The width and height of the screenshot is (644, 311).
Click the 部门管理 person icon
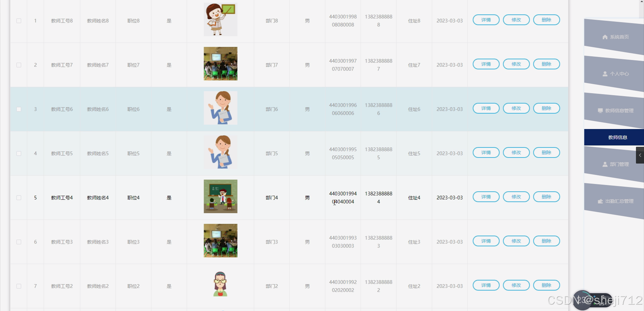(605, 164)
